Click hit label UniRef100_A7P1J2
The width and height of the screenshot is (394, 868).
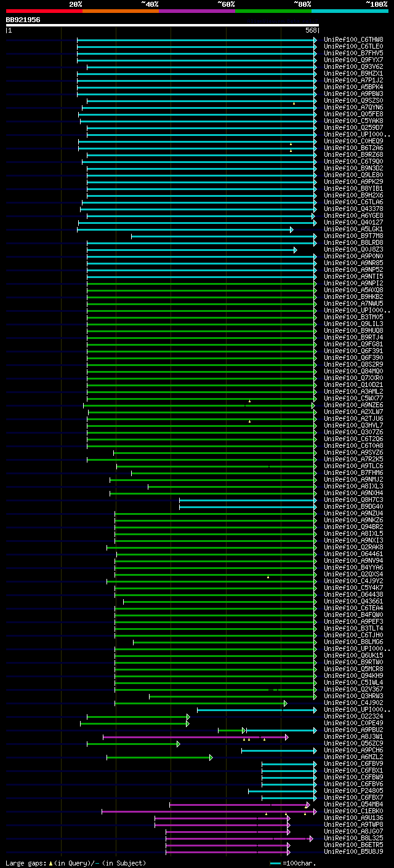click(x=353, y=80)
